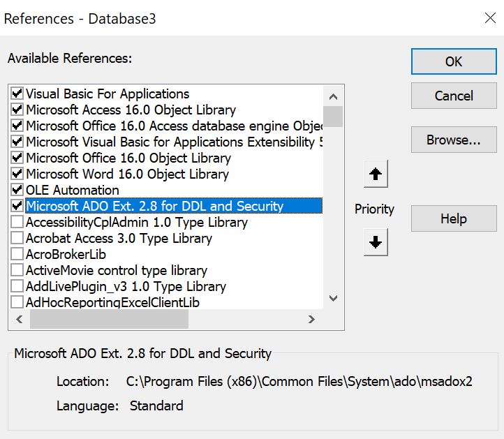
Task: Click the vertical scrollbar thumb
Action: (x=333, y=117)
